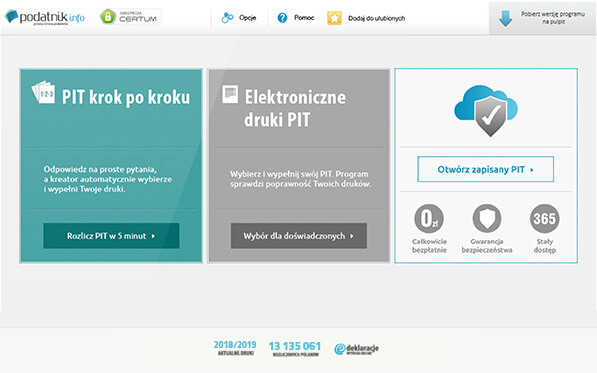The image size is (597, 373).
Task: Click the electronic forms window icon
Action: [x=230, y=94]
